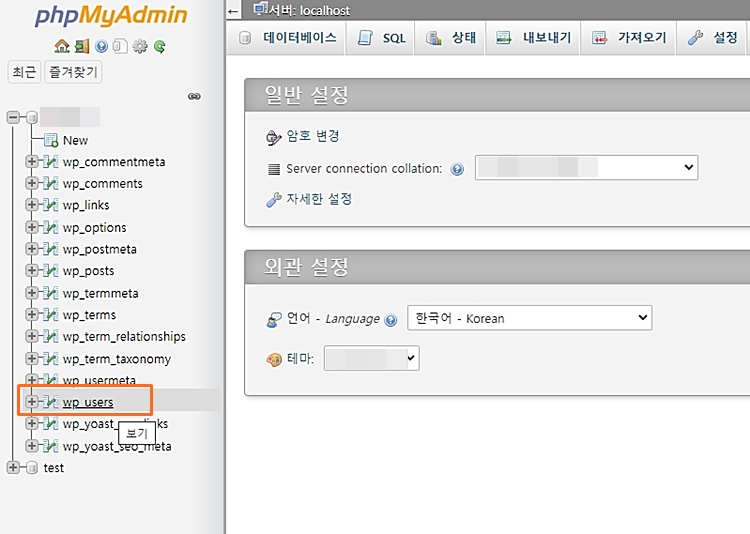Viewport: 750px width, 534px height.
Task: Collapse navigation panel with arrow button
Action: (x=233, y=11)
